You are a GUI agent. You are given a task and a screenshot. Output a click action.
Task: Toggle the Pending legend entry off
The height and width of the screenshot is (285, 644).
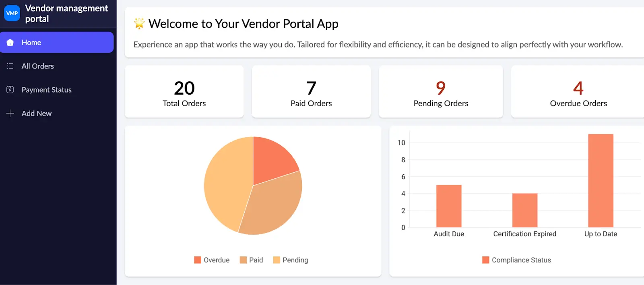pyautogui.click(x=291, y=260)
